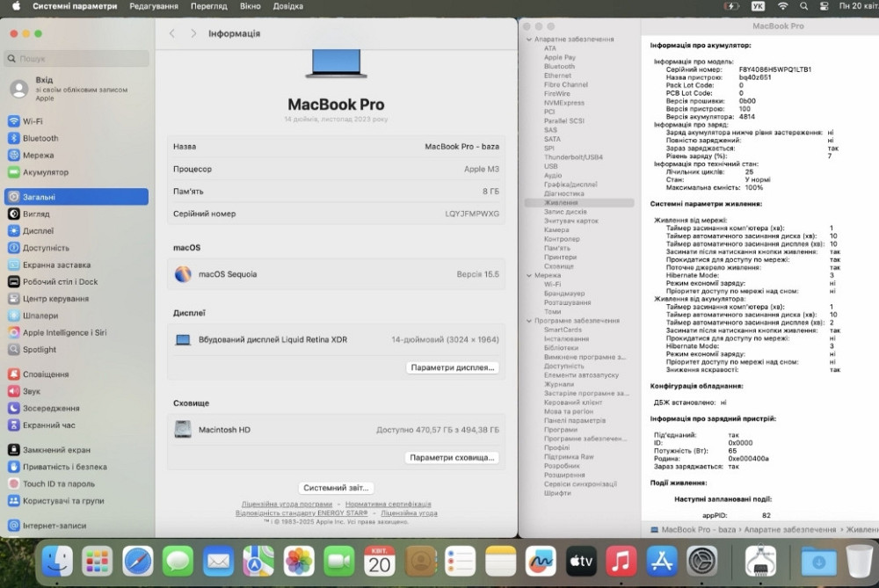This screenshot has width=879, height=588.
Task: Click Параметри дисплея button
Action: (453, 367)
